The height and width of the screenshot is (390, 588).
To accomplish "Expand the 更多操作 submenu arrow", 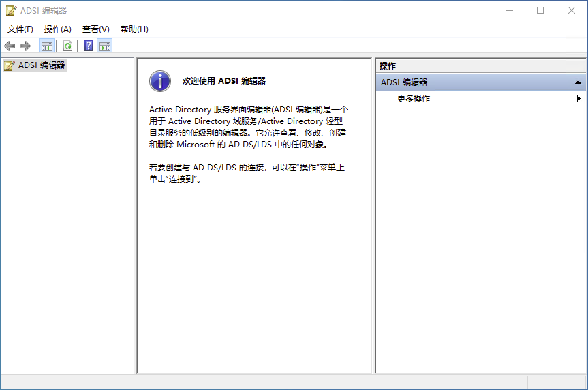I will pos(578,98).
